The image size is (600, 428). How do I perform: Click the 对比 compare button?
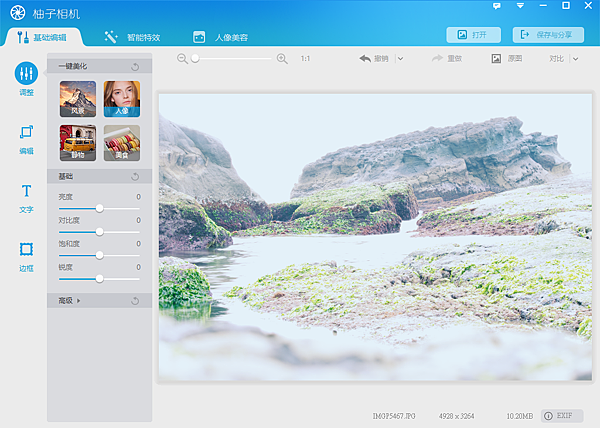click(x=557, y=59)
